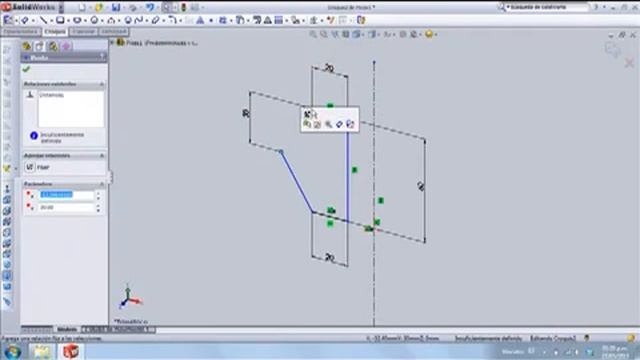Click the New document icon
This screenshot has width=640, height=360.
click(x=82, y=7)
